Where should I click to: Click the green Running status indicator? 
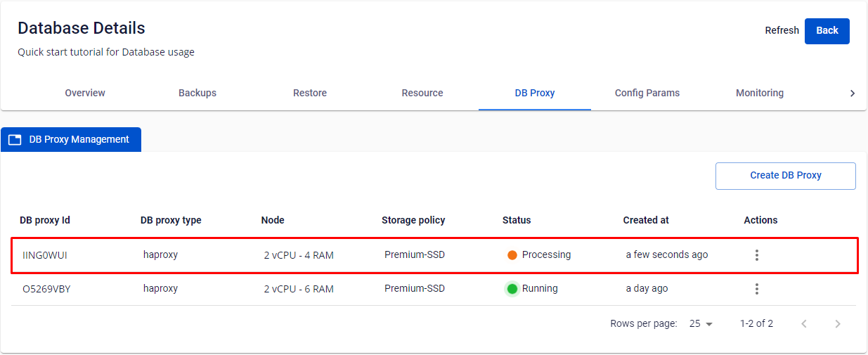tap(512, 289)
